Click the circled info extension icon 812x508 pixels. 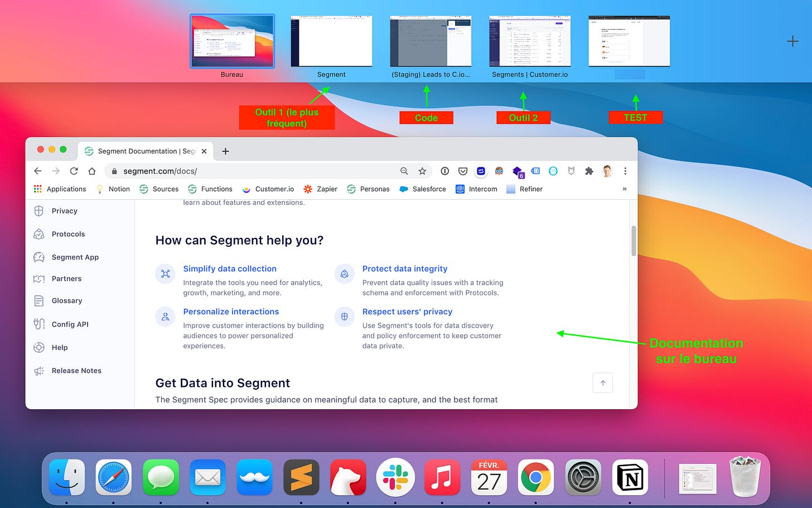[x=444, y=171]
